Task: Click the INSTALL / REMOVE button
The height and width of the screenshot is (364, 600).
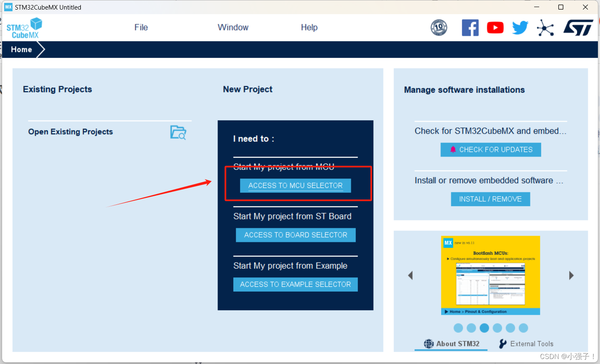Action: (x=490, y=199)
